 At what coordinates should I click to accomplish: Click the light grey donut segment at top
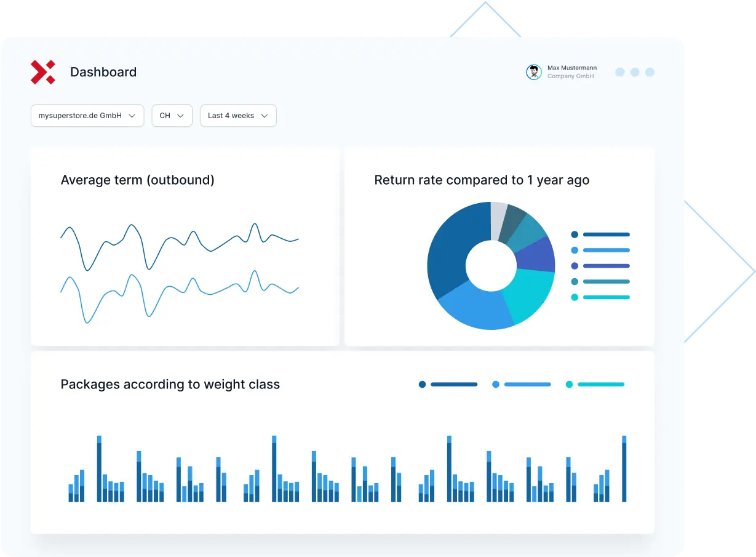pos(498,220)
